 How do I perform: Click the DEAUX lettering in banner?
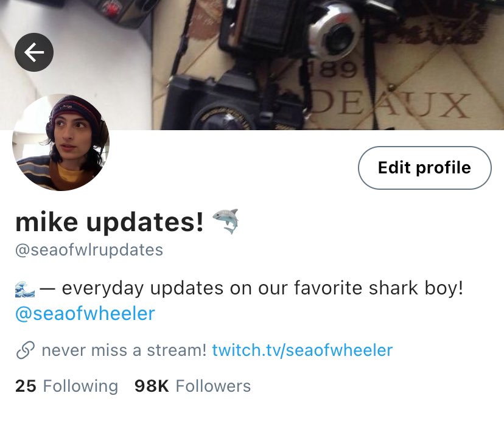pyautogui.click(x=389, y=105)
